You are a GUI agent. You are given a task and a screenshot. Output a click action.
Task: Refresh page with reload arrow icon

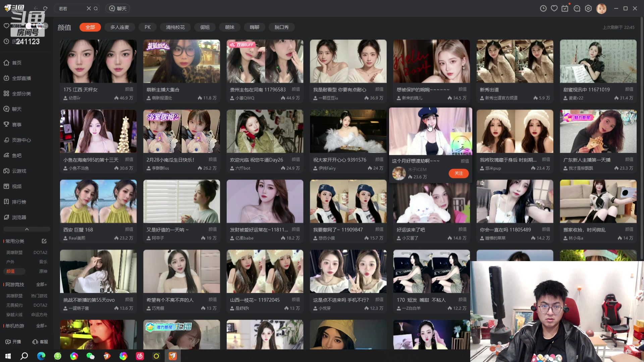[x=45, y=8]
